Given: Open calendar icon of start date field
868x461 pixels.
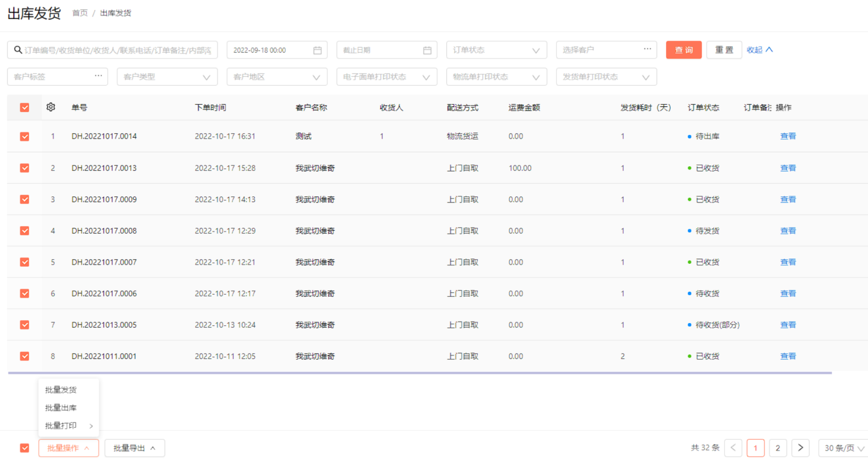Looking at the screenshot, I should point(317,50).
